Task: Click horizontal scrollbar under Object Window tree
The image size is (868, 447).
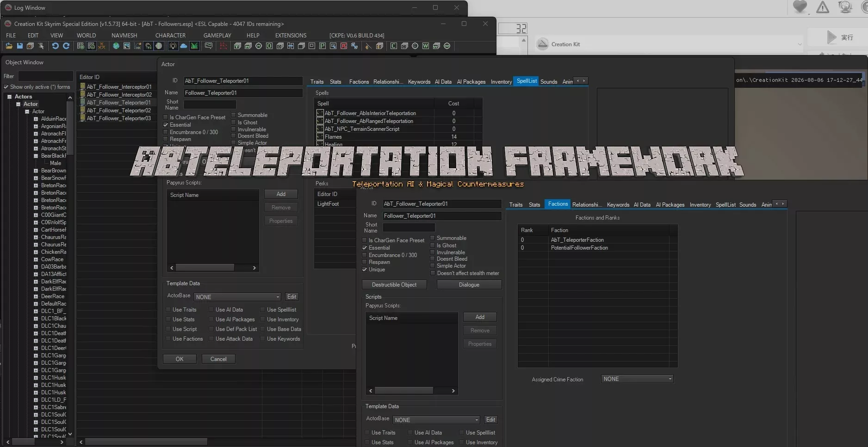Action: [35, 442]
